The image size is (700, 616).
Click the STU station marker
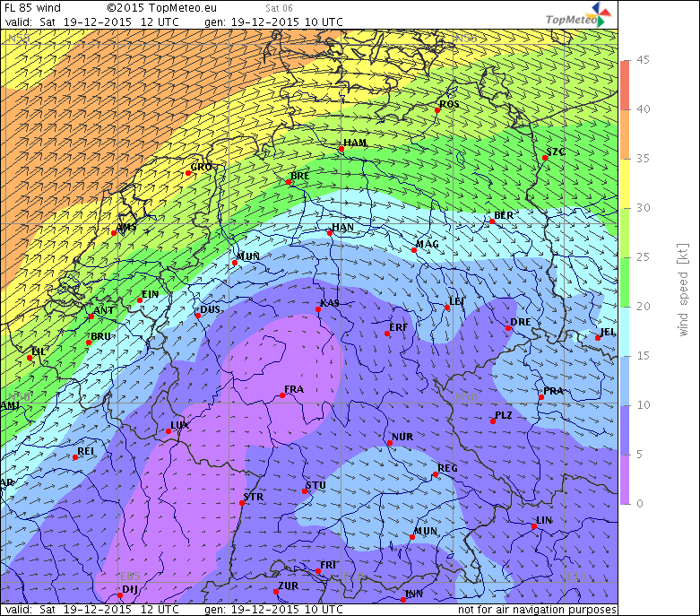pyautogui.click(x=305, y=491)
